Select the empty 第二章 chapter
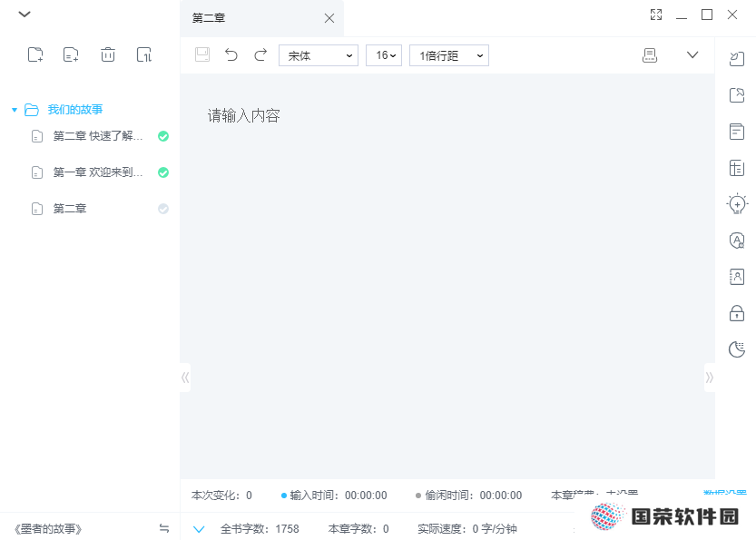756x540 pixels. [69, 209]
